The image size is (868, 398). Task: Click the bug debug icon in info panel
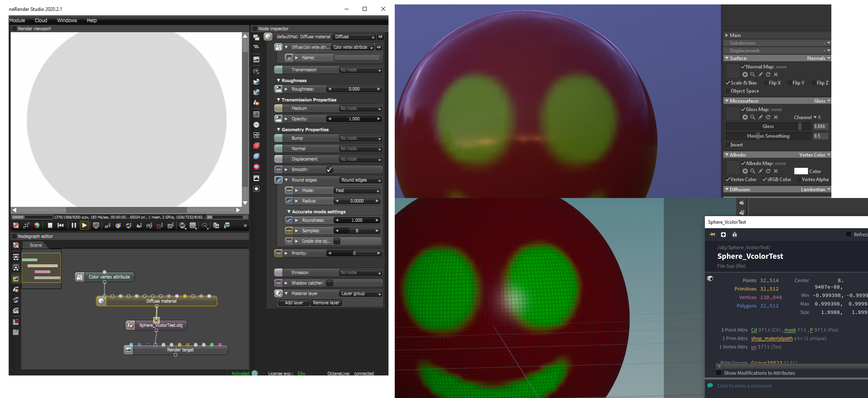(735, 235)
